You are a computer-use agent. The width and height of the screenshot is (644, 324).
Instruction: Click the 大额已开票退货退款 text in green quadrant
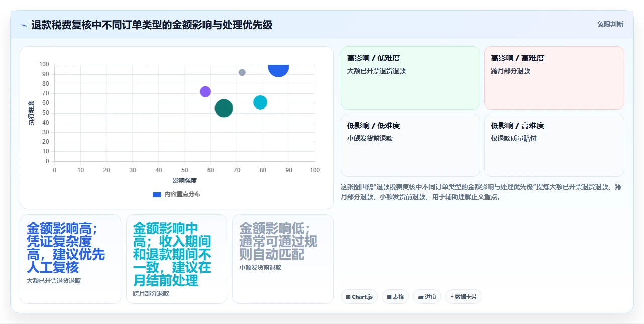pos(376,71)
